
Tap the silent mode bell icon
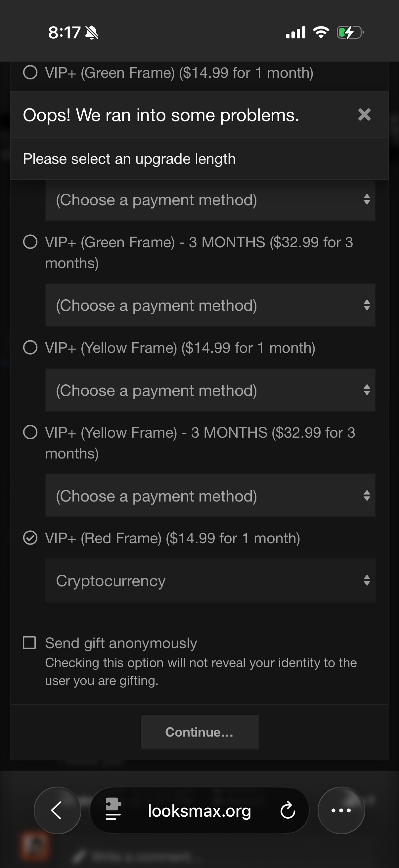click(92, 33)
